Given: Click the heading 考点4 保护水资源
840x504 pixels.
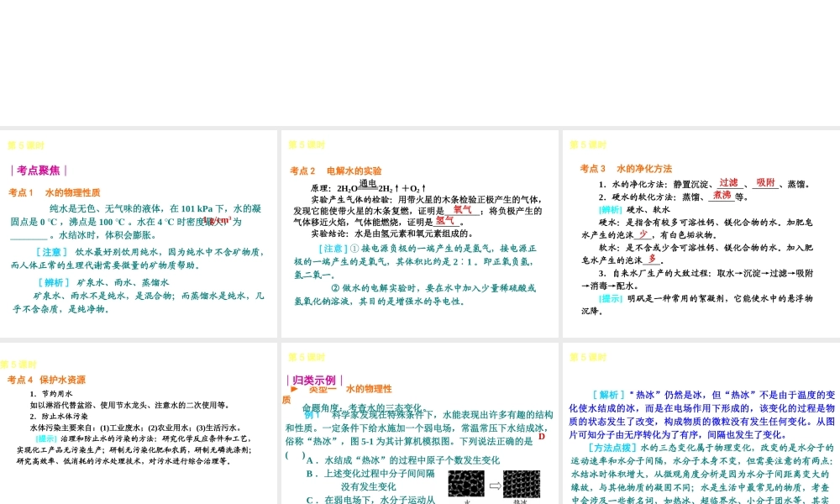Looking at the screenshot, I should (x=46, y=380).
